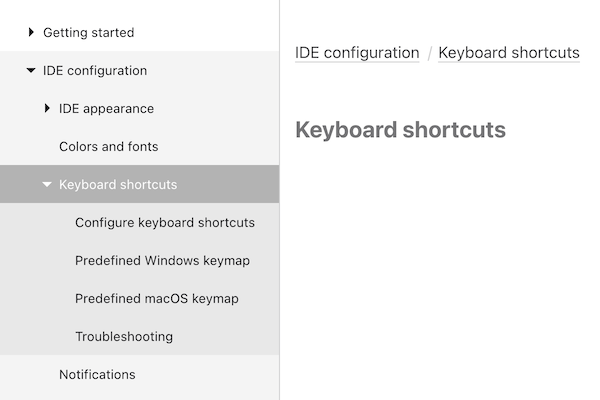Open Predefined Windows keymap page
This screenshot has width=600, height=400.
[162, 261]
